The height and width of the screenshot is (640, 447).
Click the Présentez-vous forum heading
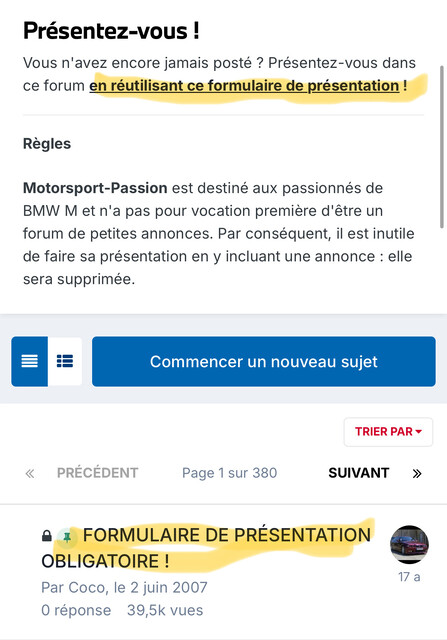111,31
